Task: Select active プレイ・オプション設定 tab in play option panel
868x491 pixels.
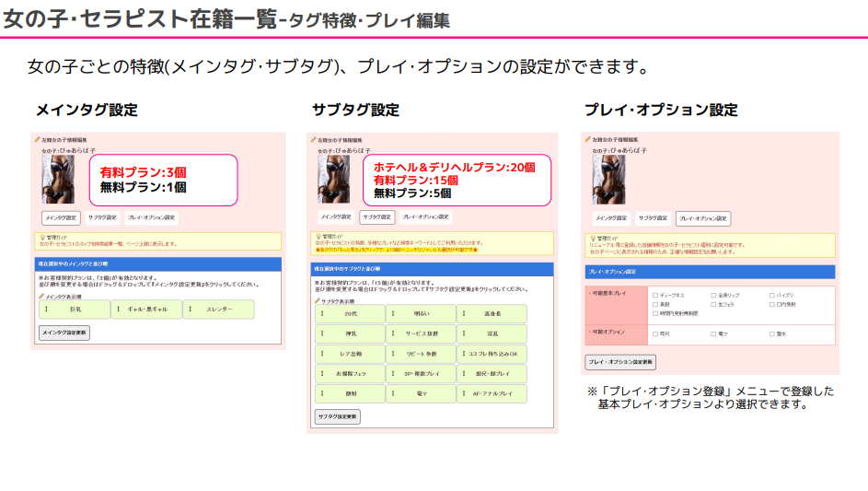Action: tap(703, 218)
